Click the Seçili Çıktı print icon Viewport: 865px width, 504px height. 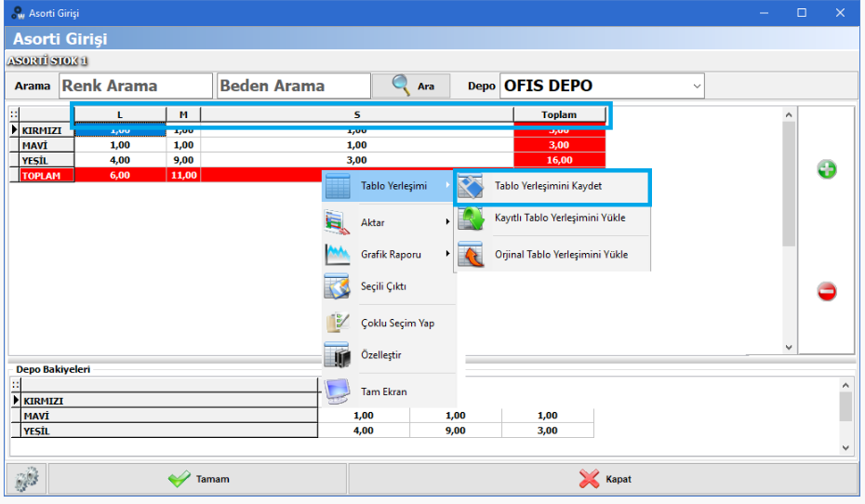(338, 286)
